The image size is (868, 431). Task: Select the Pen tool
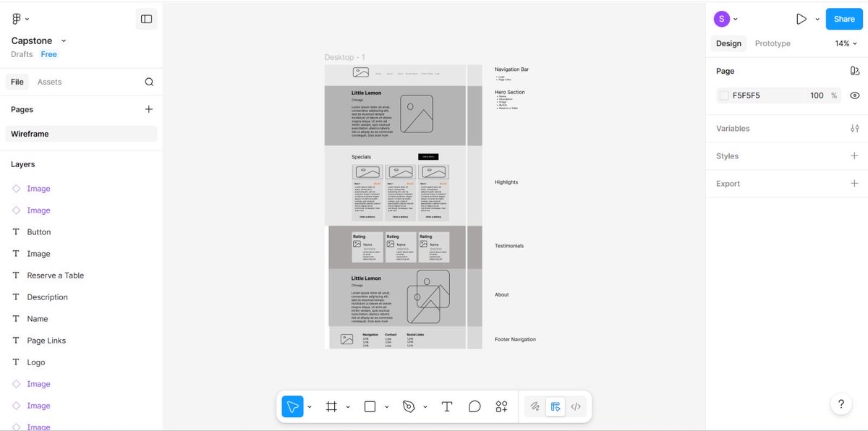tap(409, 406)
